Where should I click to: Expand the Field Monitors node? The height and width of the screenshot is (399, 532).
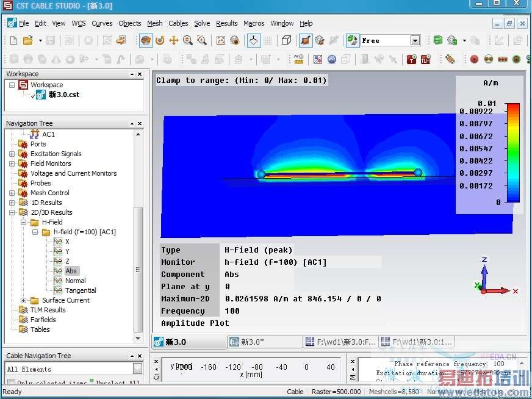click(x=12, y=164)
